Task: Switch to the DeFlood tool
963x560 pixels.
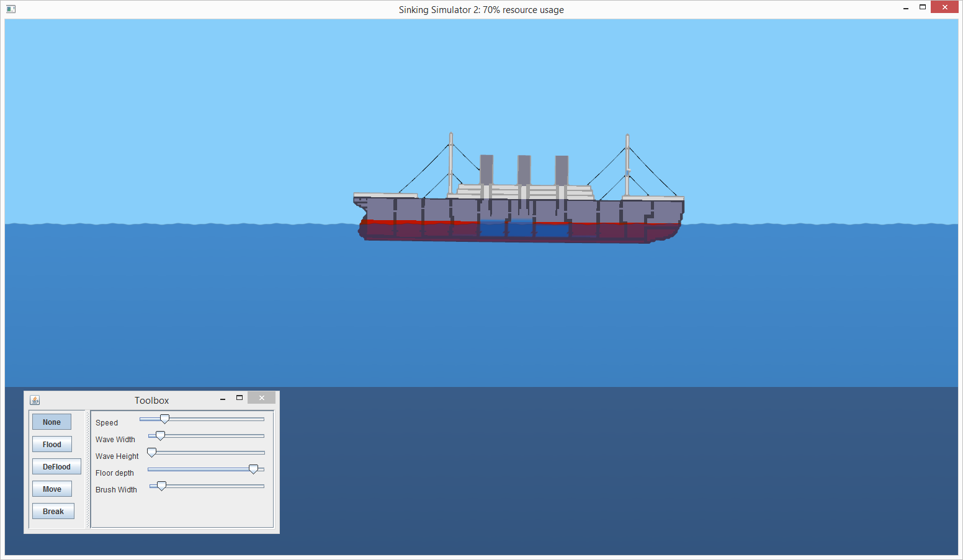Action: click(56, 467)
